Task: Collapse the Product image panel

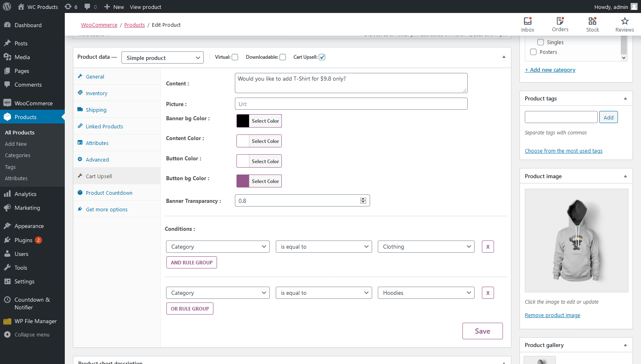Action: click(x=625, y=176)
